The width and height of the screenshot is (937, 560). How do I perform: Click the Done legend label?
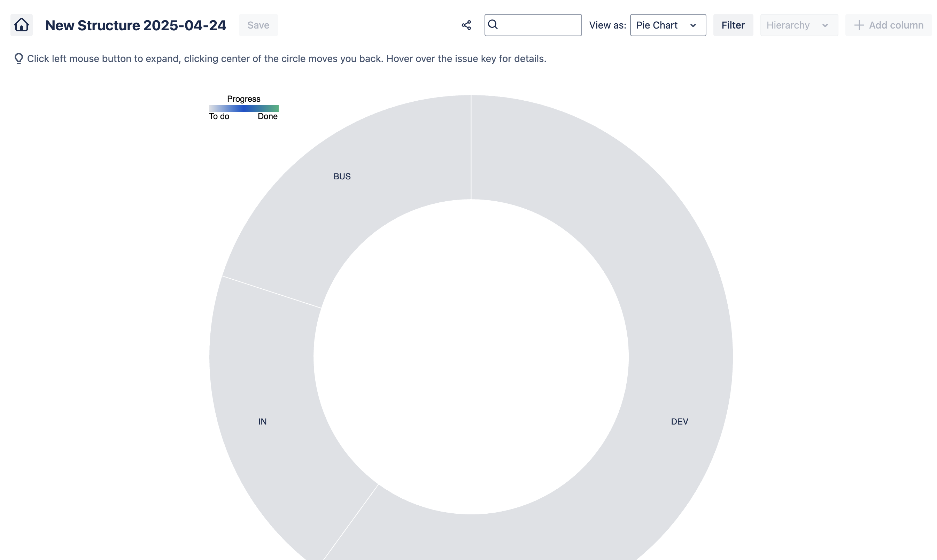(x=267, y=117)
